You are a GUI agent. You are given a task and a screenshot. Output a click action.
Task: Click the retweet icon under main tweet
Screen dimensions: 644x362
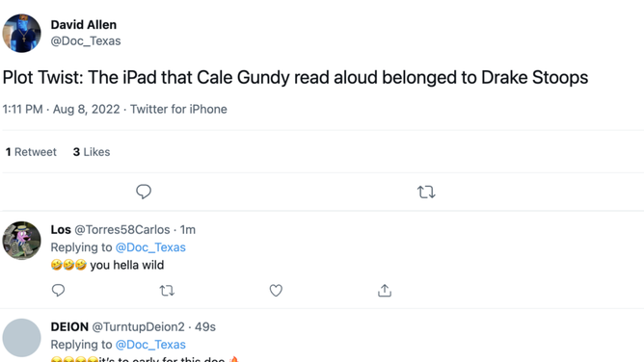[x=426, y=192]
